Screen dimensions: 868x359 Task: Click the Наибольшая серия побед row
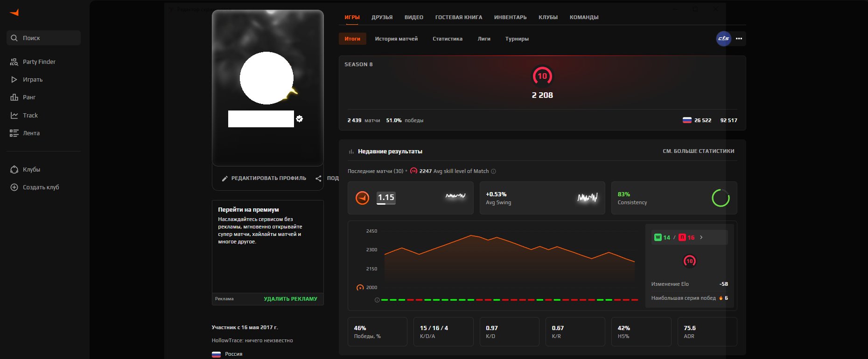689,298
